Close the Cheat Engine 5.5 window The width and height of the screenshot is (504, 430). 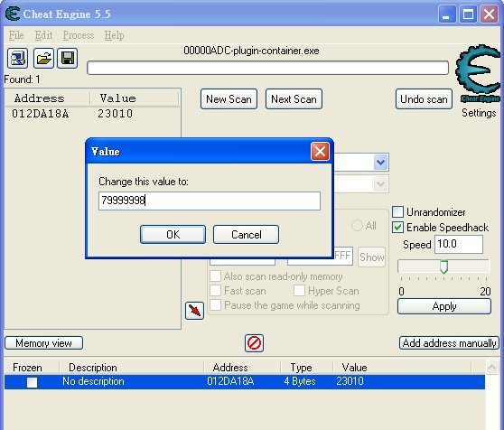(x=490, y=14)
